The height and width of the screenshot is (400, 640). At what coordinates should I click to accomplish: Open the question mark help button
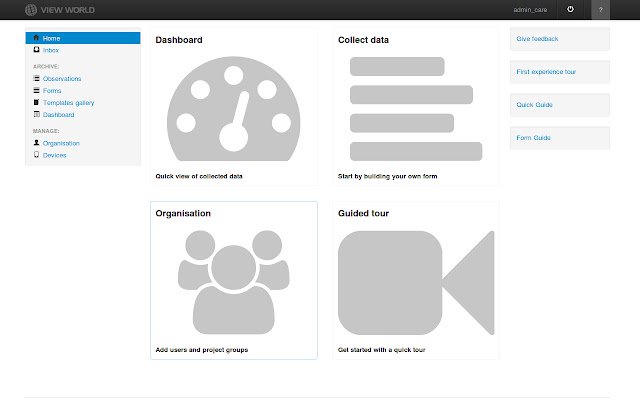coord(600,10)
